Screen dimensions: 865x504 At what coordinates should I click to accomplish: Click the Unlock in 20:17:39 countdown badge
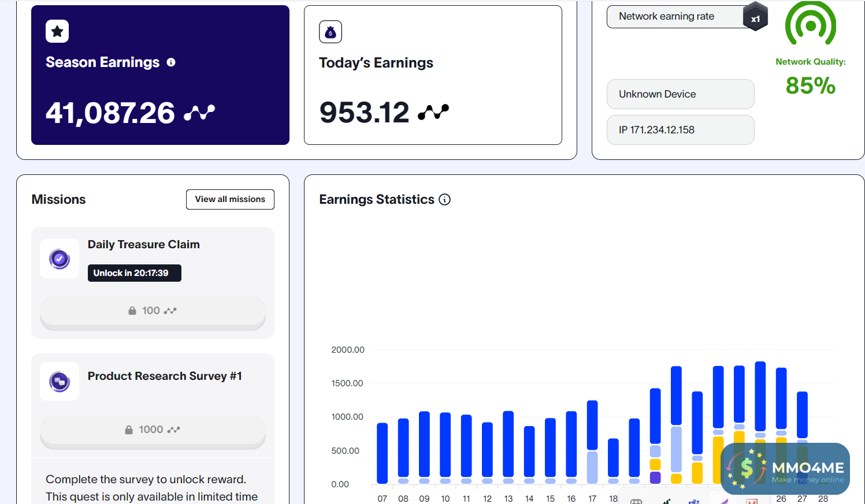click(135, 273)
